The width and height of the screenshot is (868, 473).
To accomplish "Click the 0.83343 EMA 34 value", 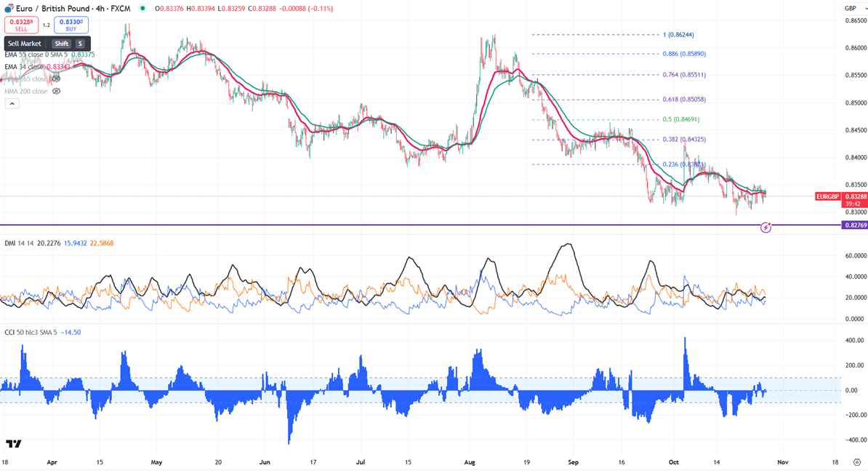I will coord(59,66).
